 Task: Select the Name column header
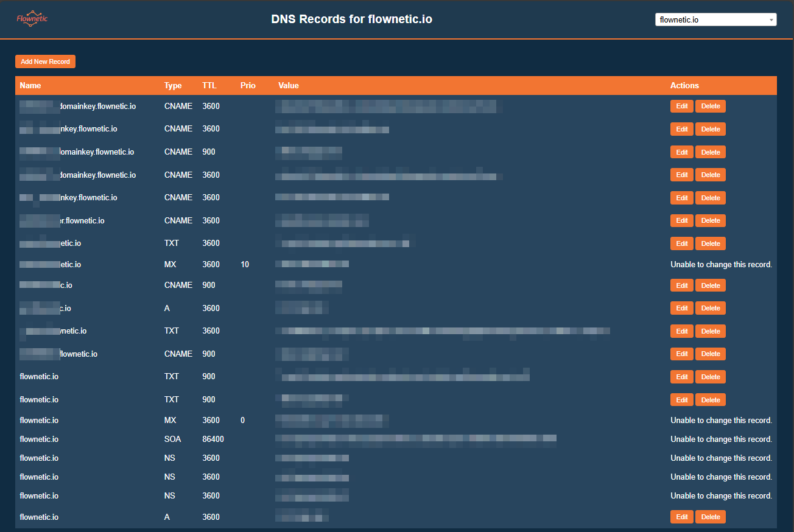[30, 86]
